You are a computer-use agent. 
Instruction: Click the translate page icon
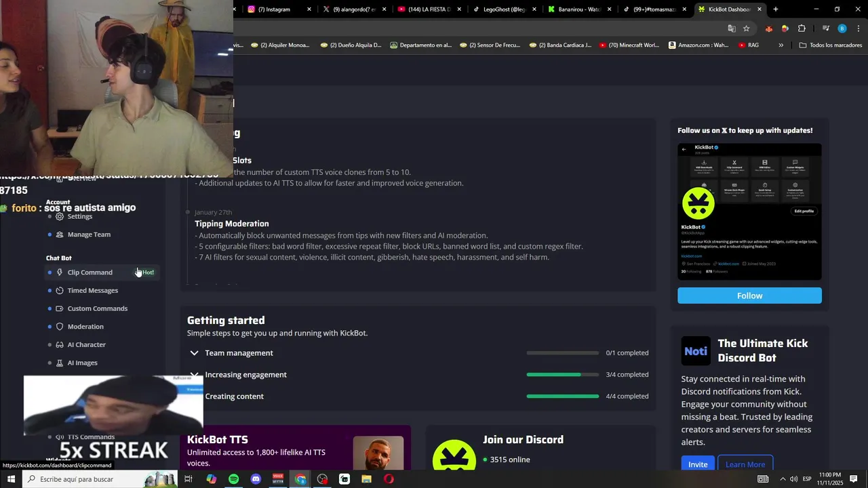[732, 28]
